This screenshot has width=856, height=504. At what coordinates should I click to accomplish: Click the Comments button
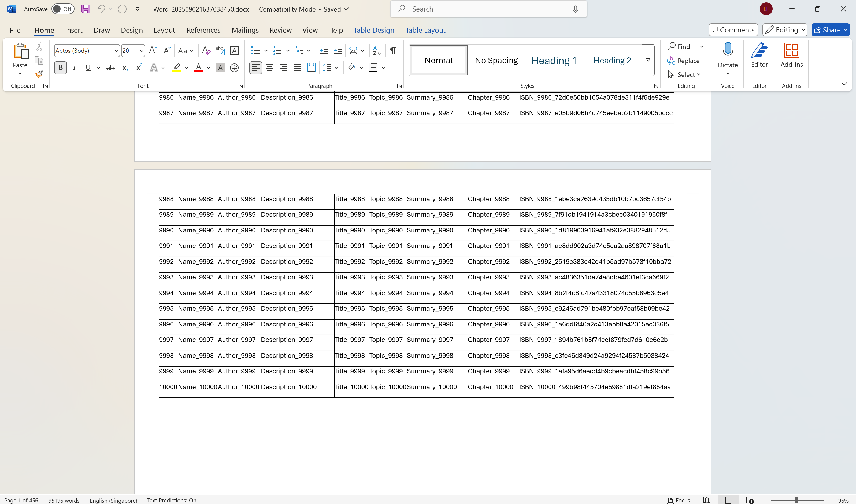coord(733,30)
